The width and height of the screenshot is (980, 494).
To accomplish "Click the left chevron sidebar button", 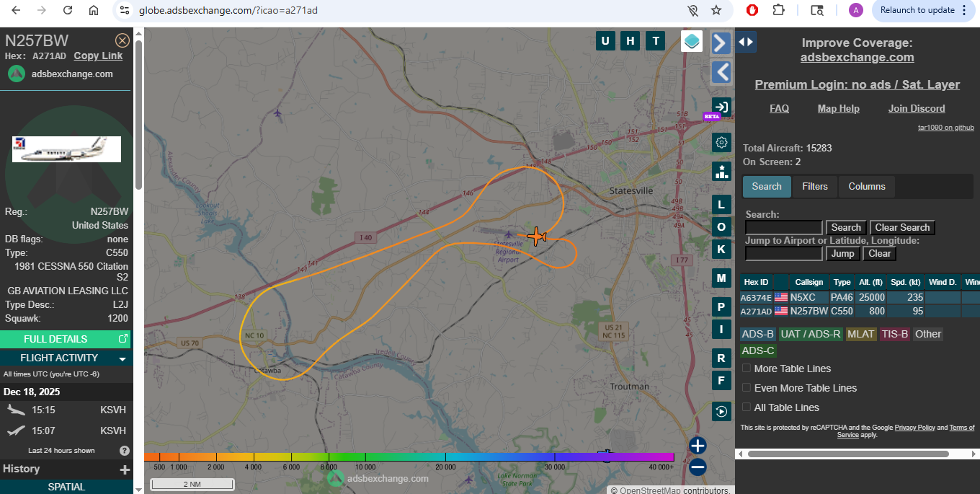I will click(x=721, y=71).
